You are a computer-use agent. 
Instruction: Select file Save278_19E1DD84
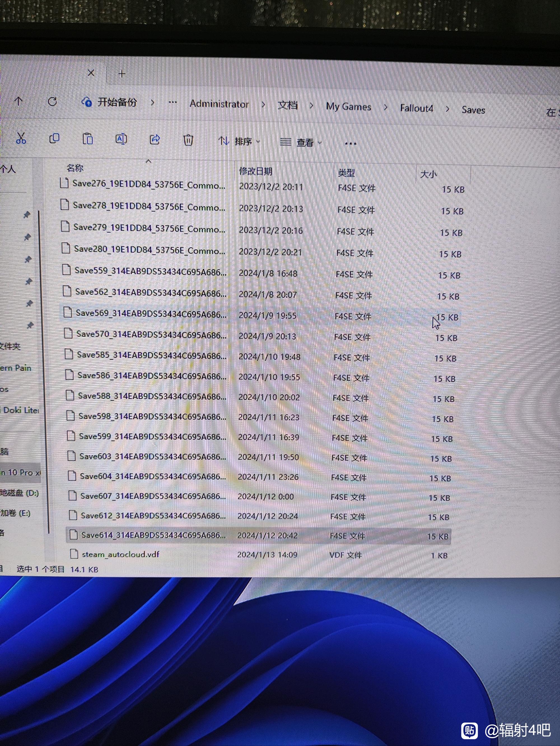149,206
